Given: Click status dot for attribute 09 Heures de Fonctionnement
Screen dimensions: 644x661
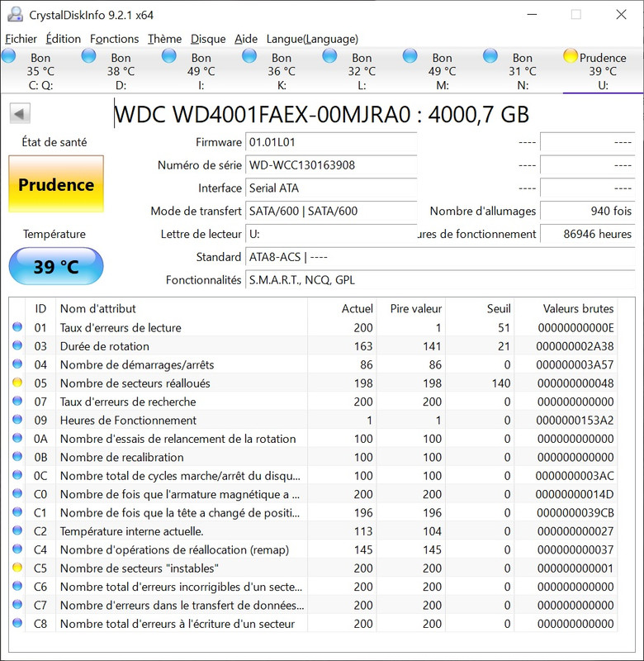Looking at the screenshot, I should [17, 420].
